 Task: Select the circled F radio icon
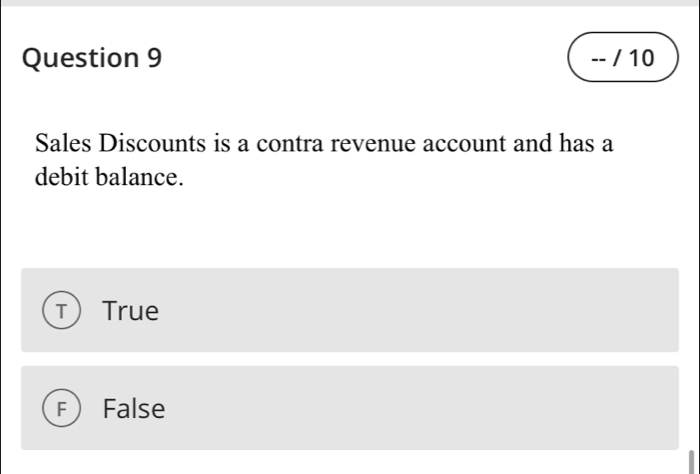(x=62, y=408)
